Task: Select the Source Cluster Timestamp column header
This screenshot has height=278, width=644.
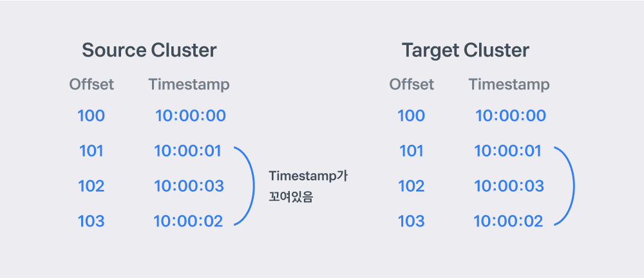Action: click(189, 84)
